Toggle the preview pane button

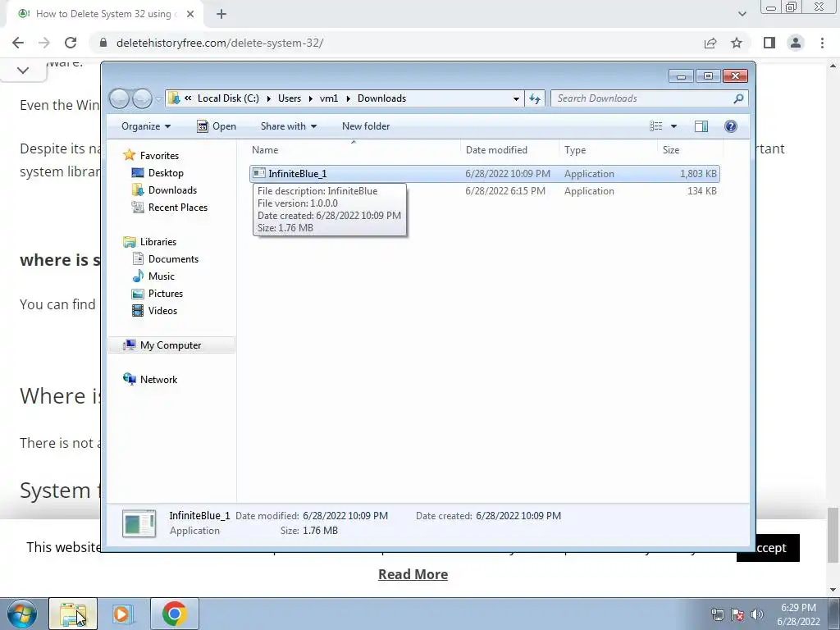point(701,126)
